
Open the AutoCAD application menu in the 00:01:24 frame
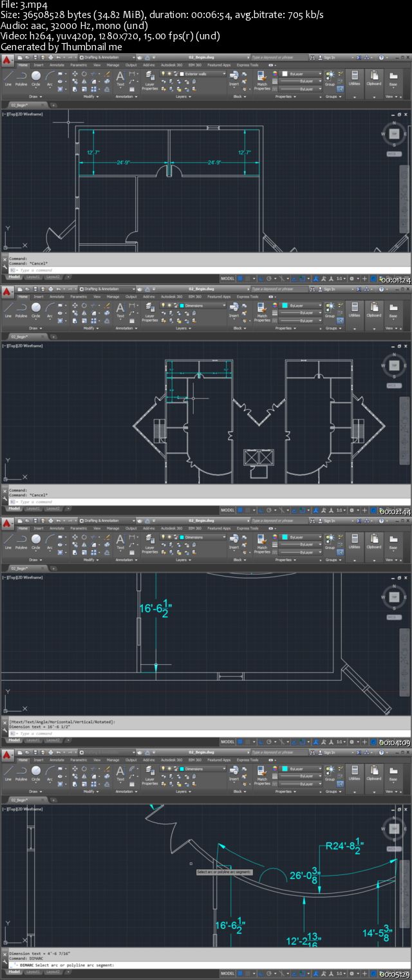[6, 60]
